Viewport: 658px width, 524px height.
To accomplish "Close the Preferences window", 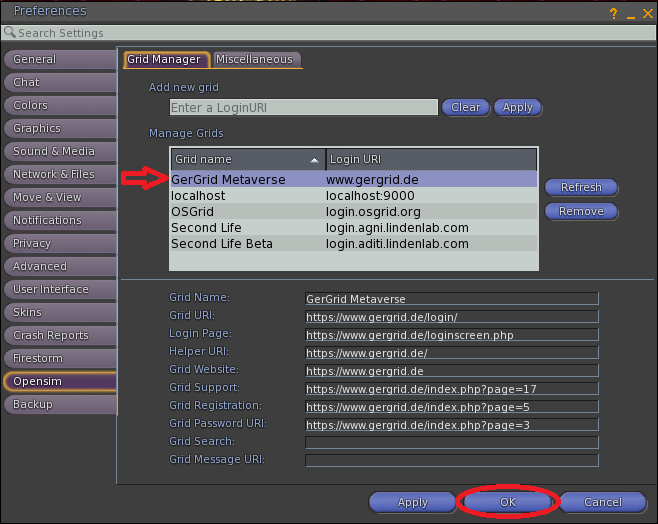I will pyautogui.click(x=648, y=13).
